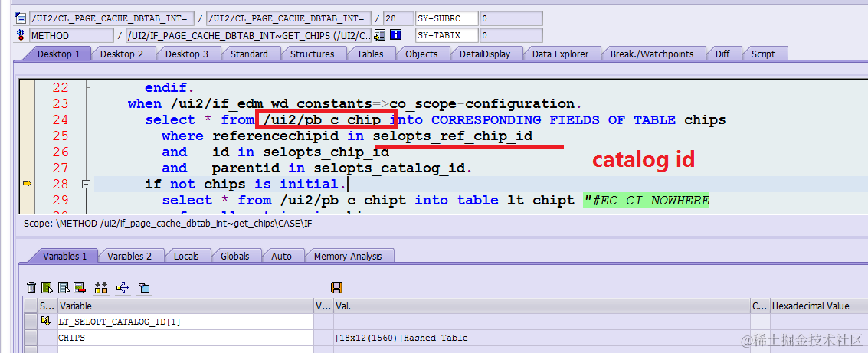Viewport: 868px width, 353px height.
Task: Open the Globals tab
Action: [x=234, y=257]
